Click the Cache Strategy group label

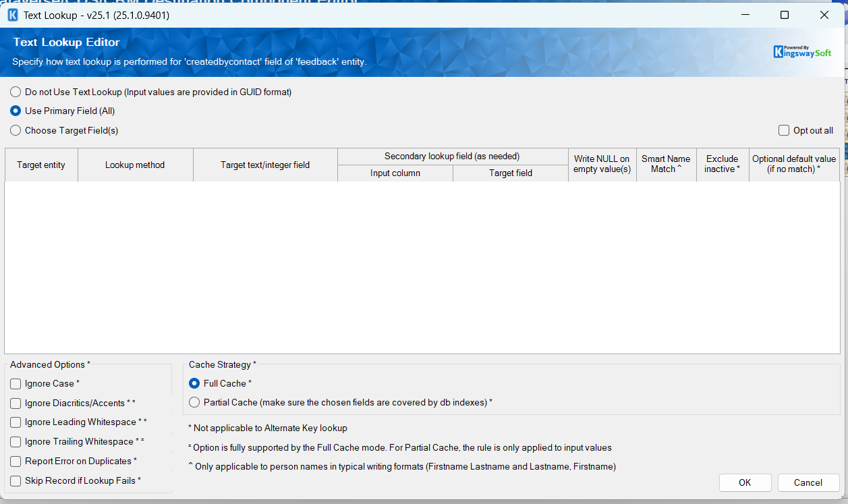223,365
